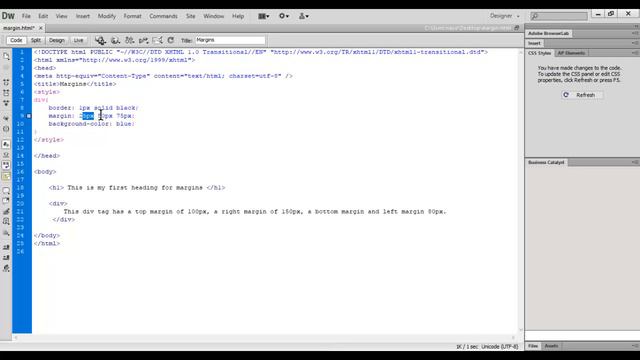This screenshot has width=640, height=360.
Task: Click the restore-down icon of the document window
Action: (x=517, y=28)
